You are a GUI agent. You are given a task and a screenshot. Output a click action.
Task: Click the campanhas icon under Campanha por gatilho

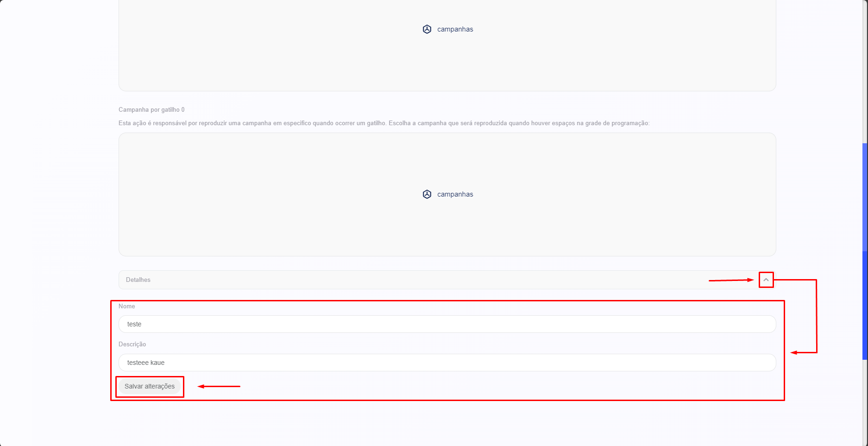coord(427,194)
